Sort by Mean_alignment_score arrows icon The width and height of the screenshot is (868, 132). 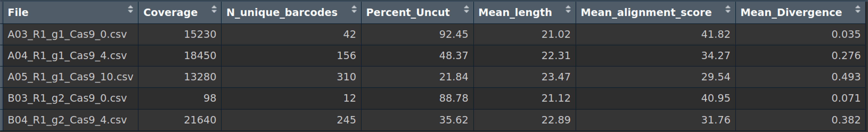point(728,9)
